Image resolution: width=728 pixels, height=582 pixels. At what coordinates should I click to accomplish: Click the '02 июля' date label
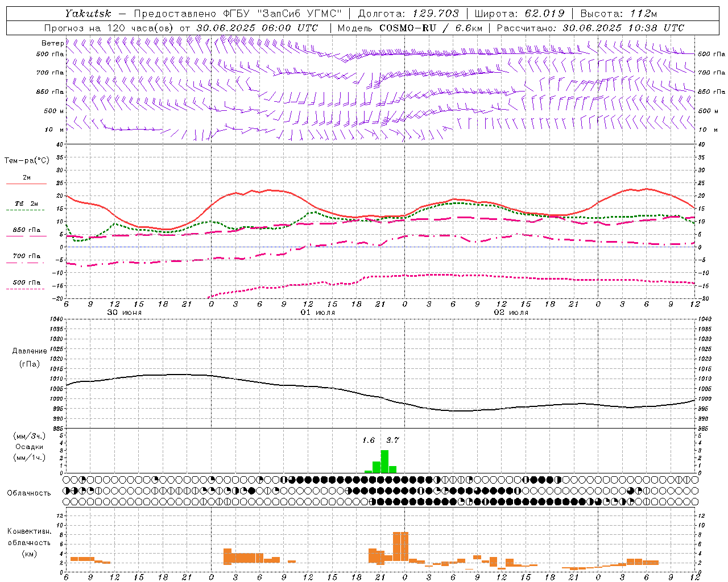click(x=511, y=313)
